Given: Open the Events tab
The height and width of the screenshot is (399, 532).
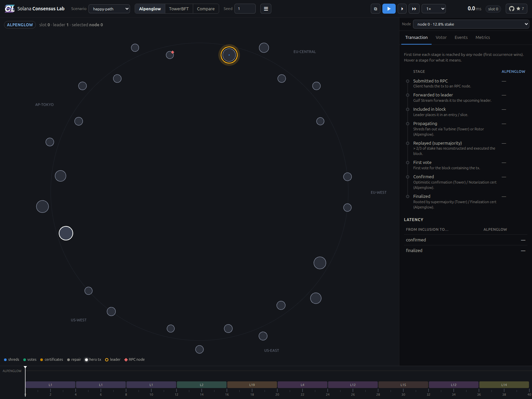Looking at the screenshot, I should [461, 38].
